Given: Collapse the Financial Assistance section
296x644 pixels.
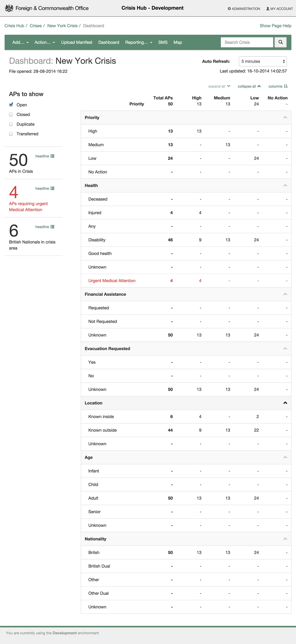Looking at the screenshot, I should (285, 294).
